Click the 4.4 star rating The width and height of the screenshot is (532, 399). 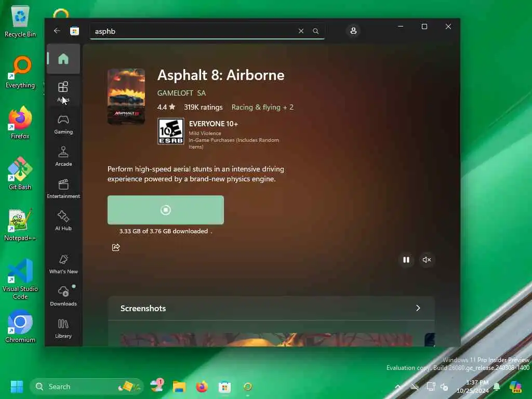[166, 107]
